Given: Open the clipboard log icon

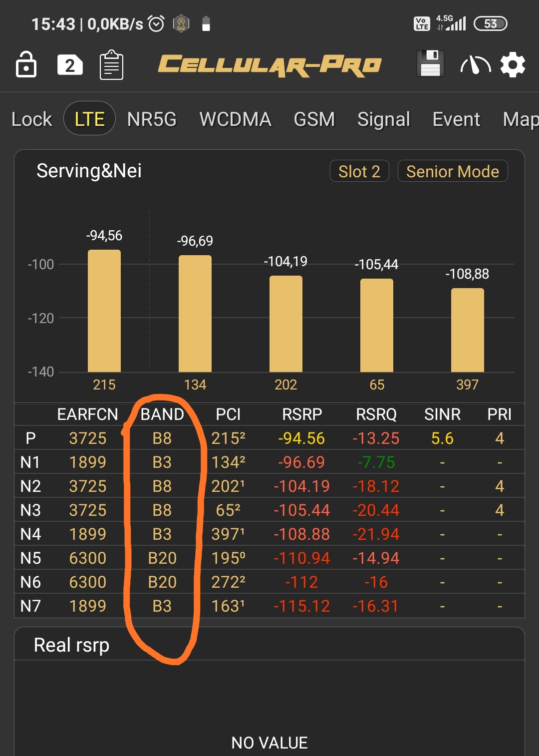Looking at the screenshot, I should 111,65.
